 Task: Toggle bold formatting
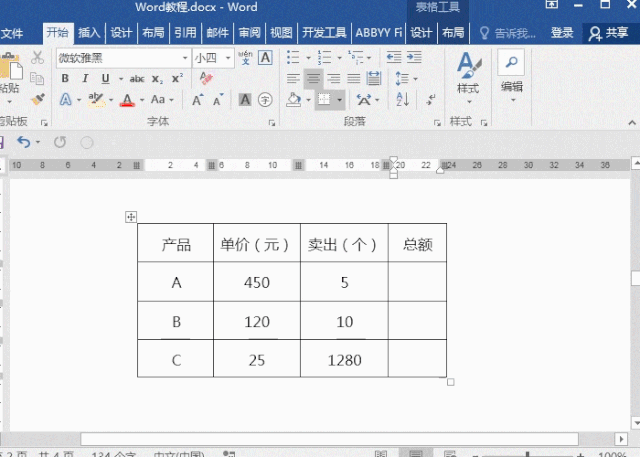[x=65, y=78]
